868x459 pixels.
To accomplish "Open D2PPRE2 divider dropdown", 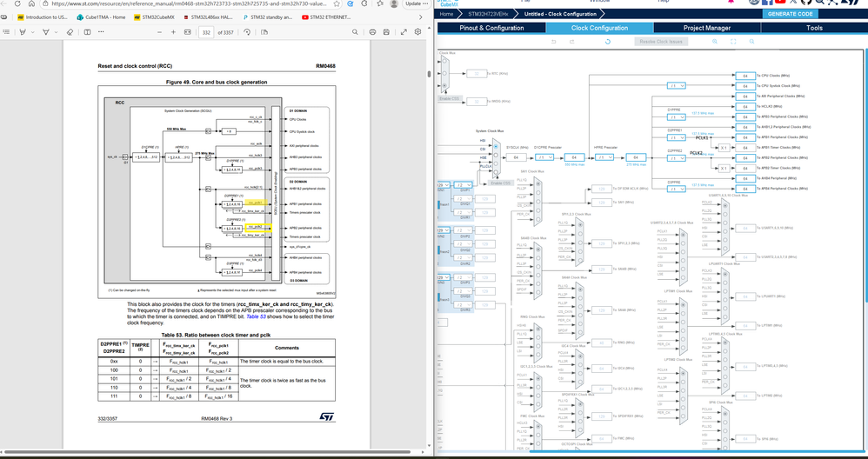I will pyautogui.click(x=677, y=158).
